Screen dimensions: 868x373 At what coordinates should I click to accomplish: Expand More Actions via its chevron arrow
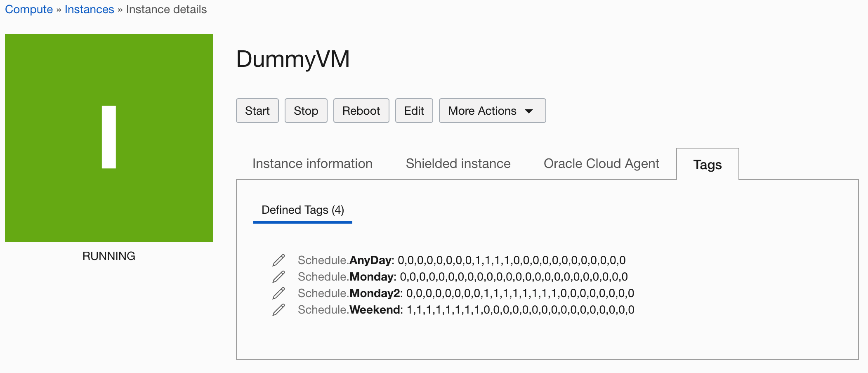click(x=529, y=111)
